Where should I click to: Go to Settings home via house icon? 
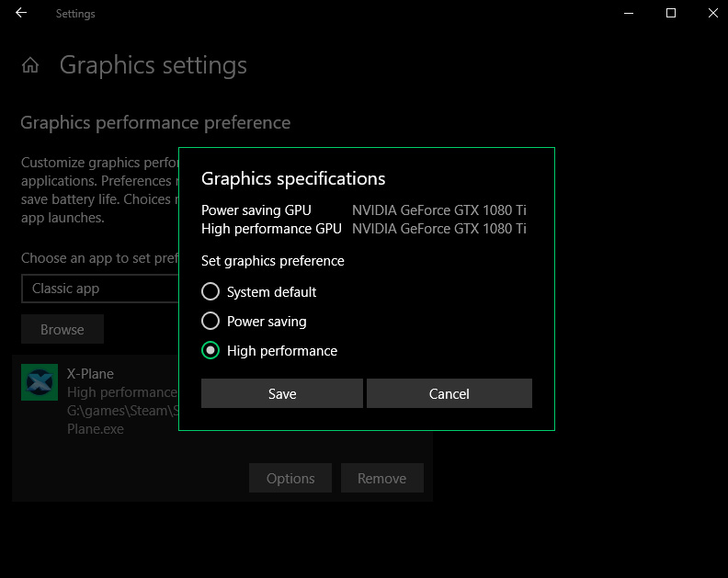click(x=31, y=66)
